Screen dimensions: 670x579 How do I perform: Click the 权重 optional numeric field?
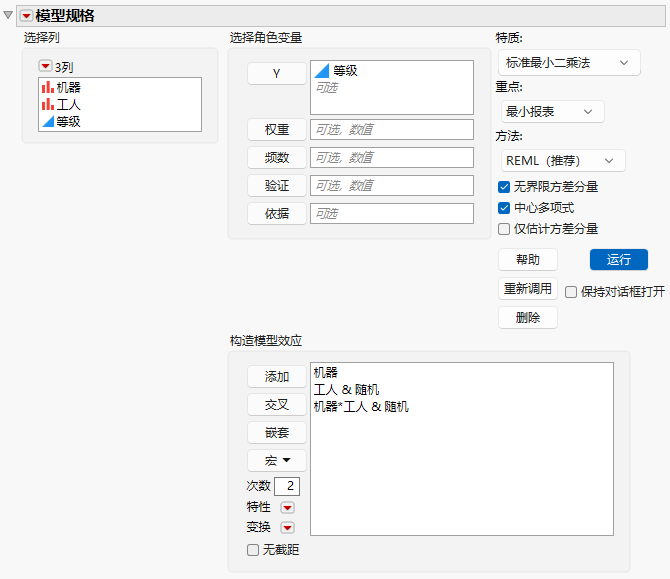tap(392, 129)
